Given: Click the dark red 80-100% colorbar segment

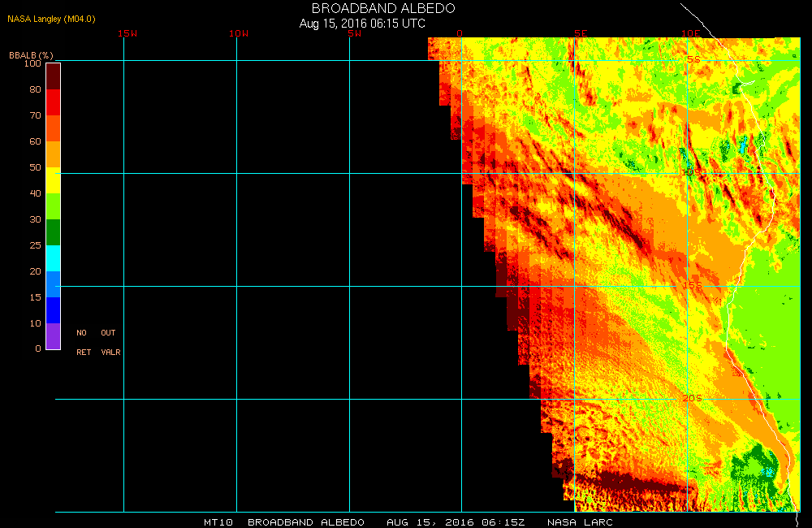Looking at the screenshot, I should (54, 76).
